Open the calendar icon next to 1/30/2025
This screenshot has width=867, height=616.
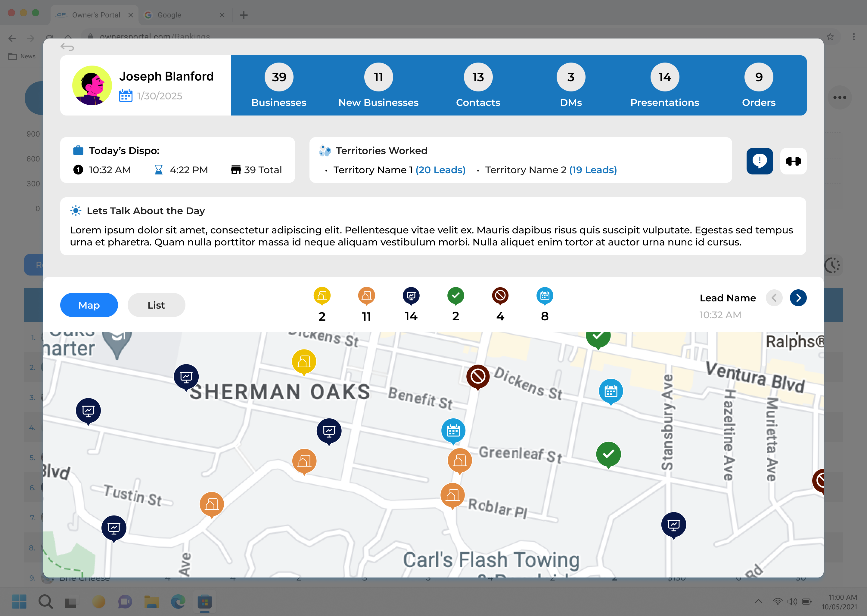point(126,96)
